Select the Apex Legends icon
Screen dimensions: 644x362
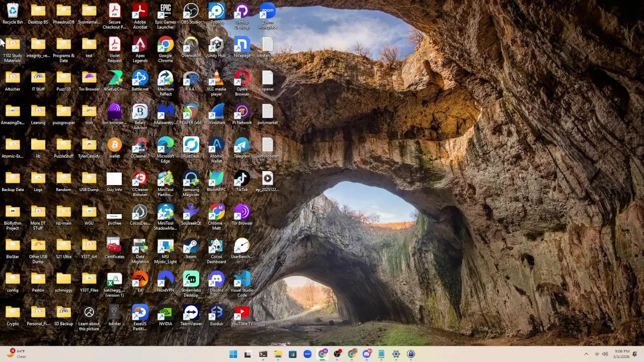140,50
